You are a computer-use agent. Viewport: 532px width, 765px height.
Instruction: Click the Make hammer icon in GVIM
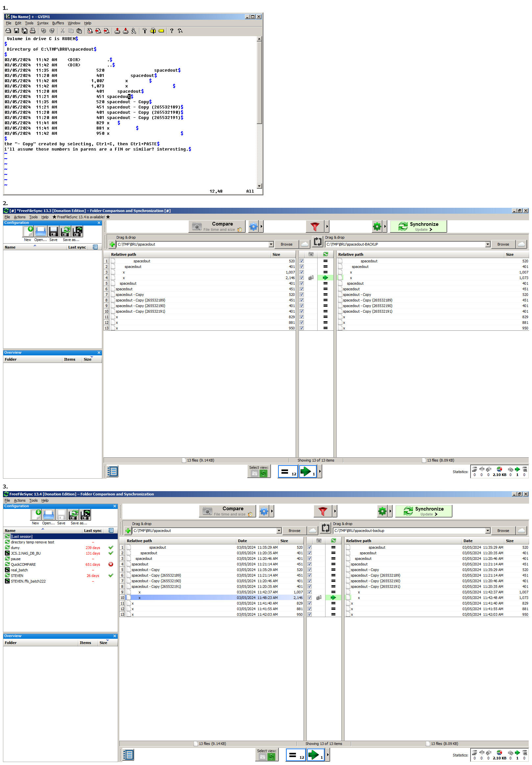[145, 31]
